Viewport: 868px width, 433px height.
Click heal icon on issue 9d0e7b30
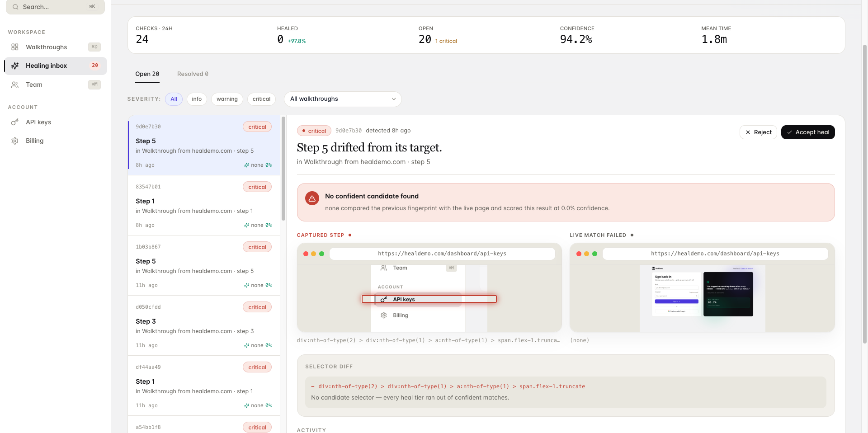tap(246, 165)
